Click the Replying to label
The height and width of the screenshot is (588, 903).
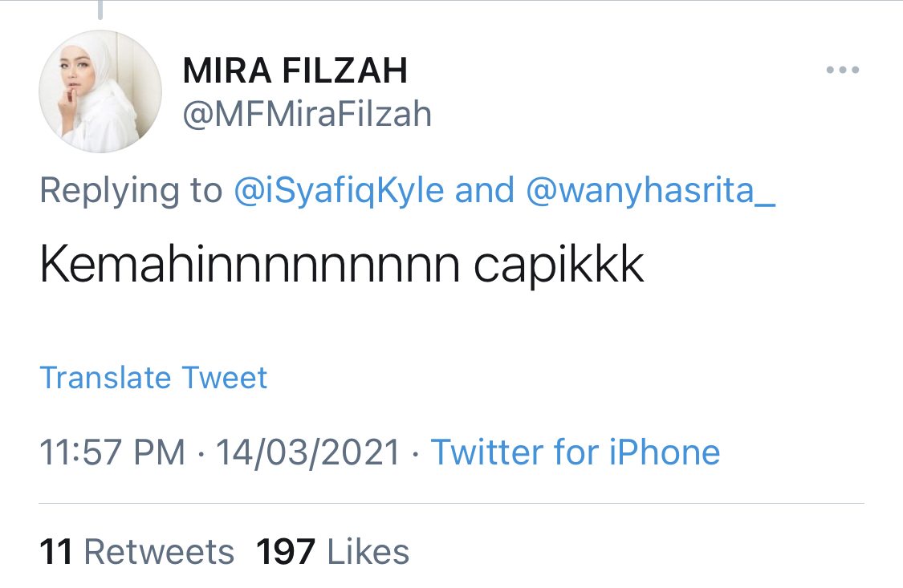[x=131, y=191]
